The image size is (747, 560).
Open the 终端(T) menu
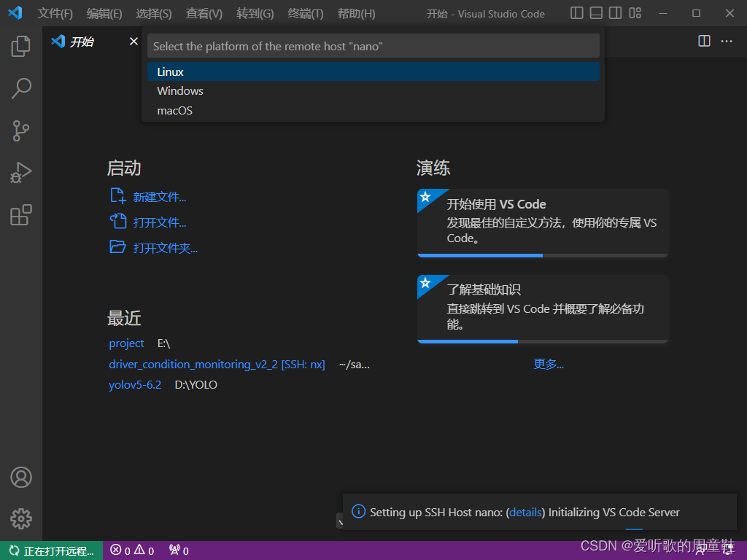pyautogui.click(x=306, y=14)
